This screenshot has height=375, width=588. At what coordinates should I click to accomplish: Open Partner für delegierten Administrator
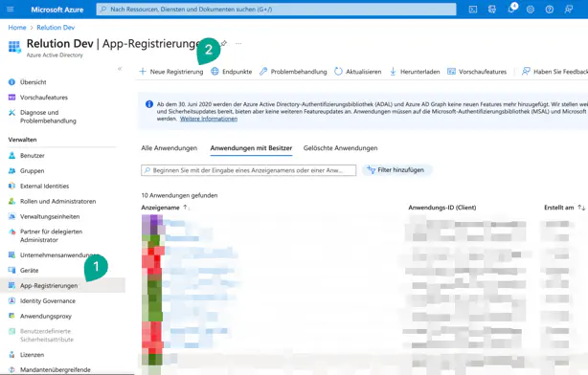click(x=45, y=235)
